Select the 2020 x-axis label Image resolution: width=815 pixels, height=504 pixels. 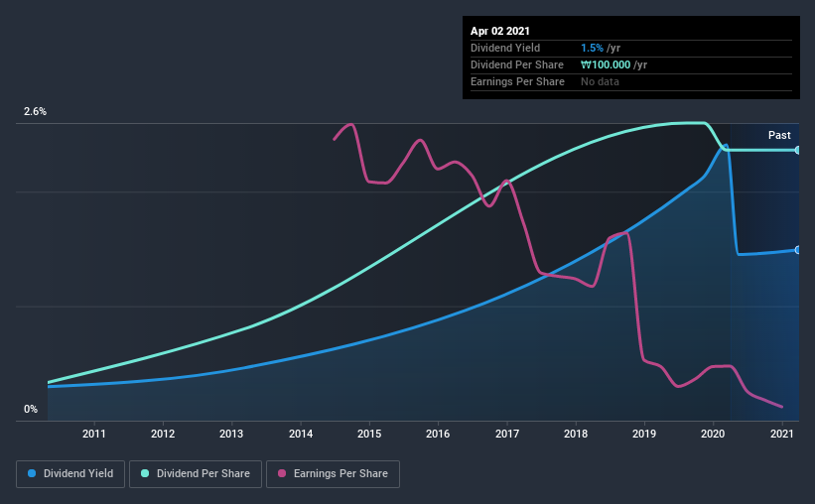713,434
